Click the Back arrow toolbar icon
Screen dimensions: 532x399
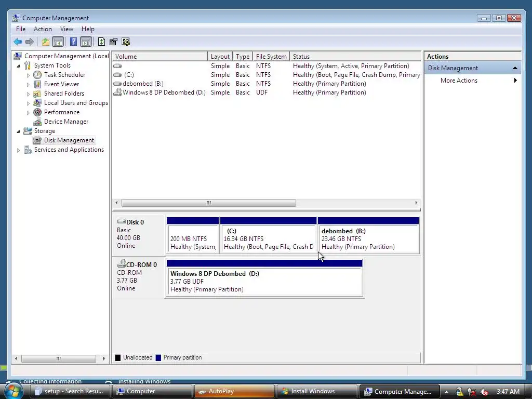pyautogui.click(x=18, y=42)
